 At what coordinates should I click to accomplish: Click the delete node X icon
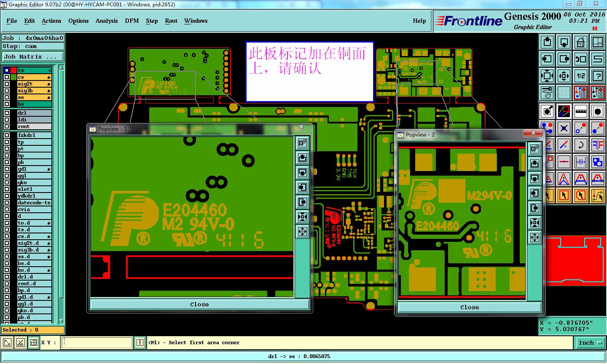(564, 128)
